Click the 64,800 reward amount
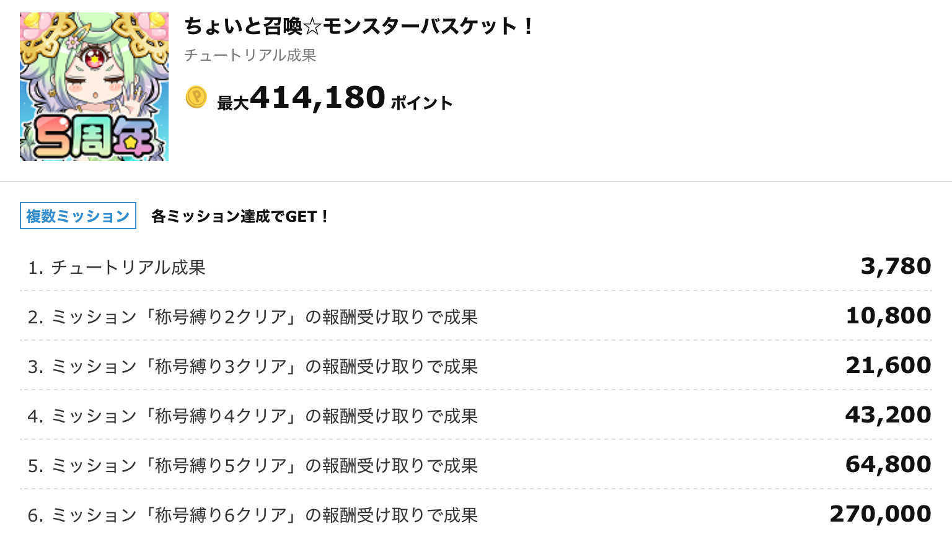The width and height of the screenshot is (952, 560). 888,465
